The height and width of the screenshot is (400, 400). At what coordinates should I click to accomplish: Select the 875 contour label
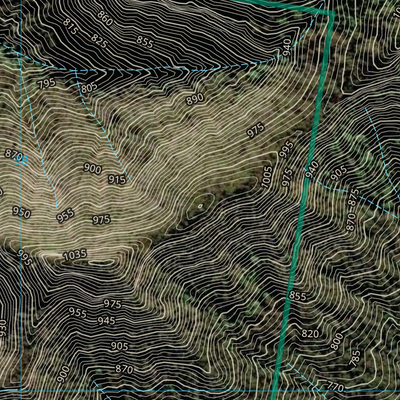[354, 198]
